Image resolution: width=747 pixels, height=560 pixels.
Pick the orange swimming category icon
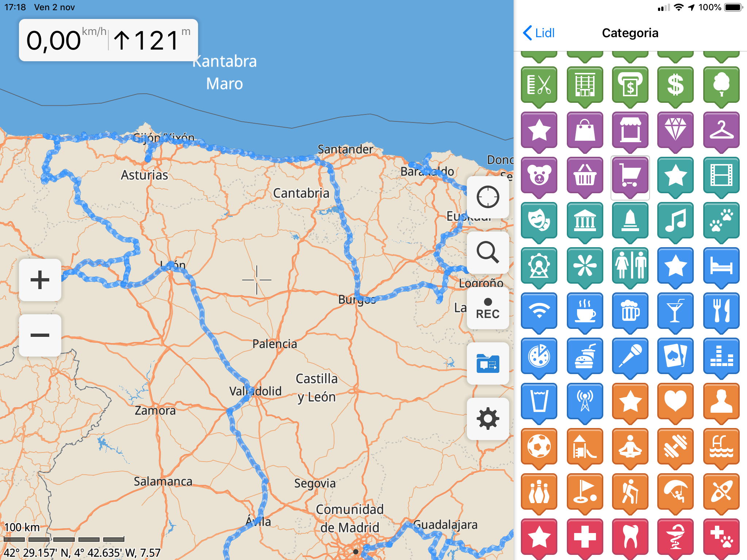pos(721,447)
